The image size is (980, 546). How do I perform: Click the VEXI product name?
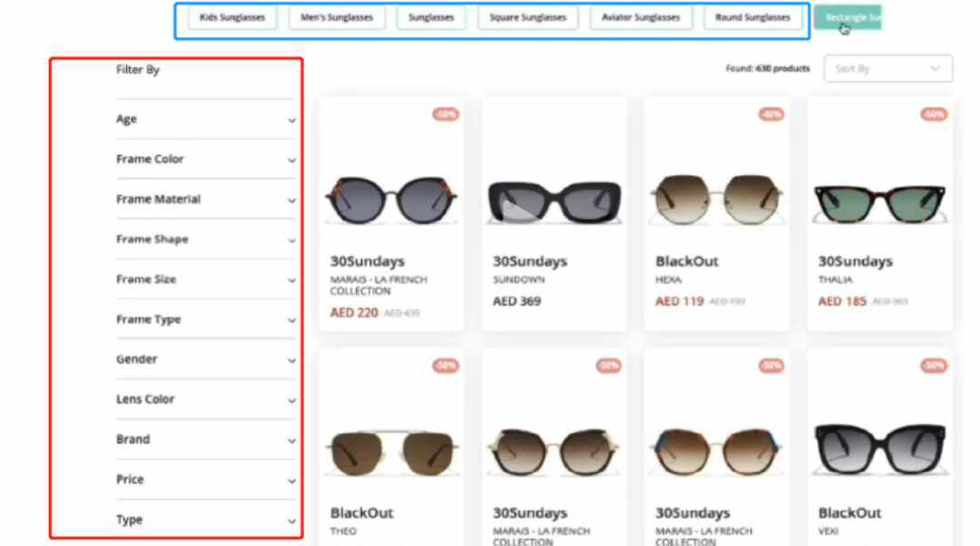click(828, 531)
